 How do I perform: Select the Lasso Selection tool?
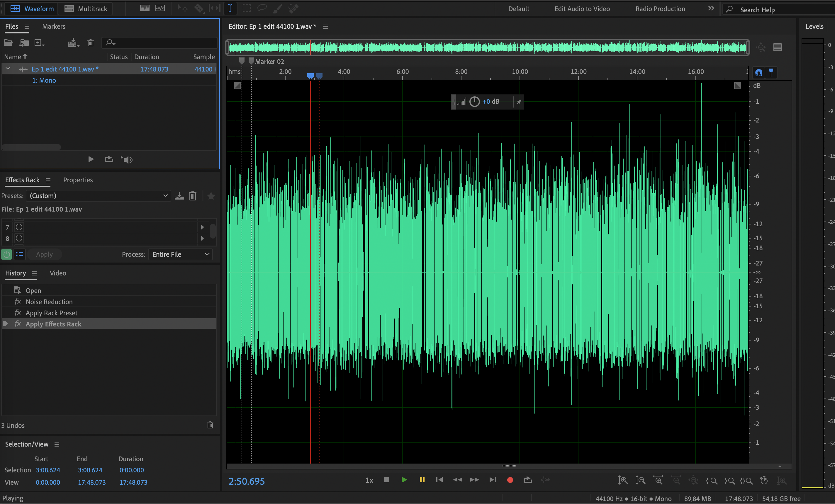point(262,8)
